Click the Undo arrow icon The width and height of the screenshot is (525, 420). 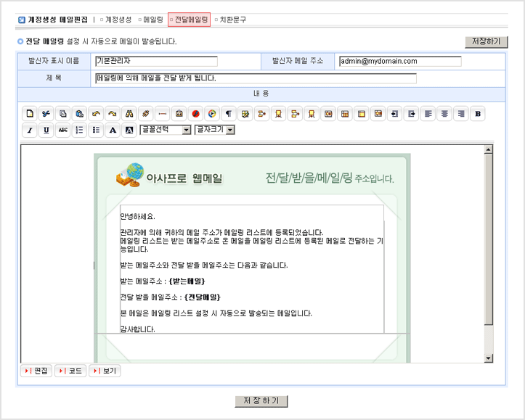click(x=96, y=113)
